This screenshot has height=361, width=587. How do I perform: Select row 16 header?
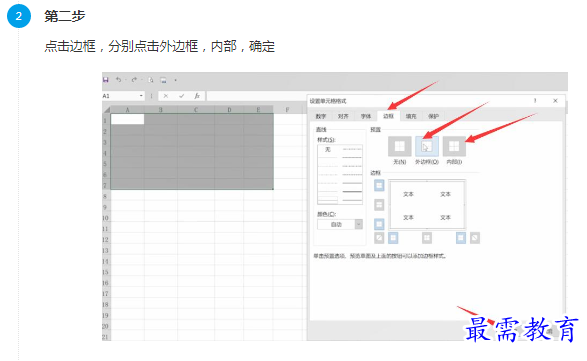click(106, 283)
